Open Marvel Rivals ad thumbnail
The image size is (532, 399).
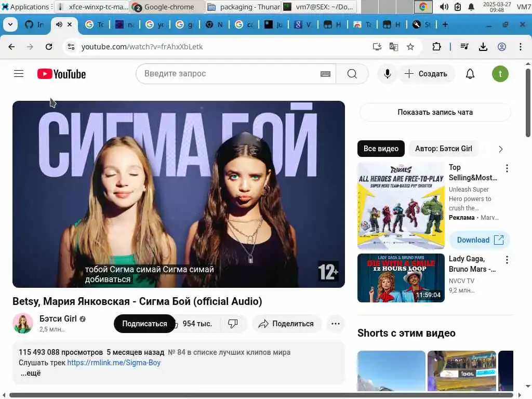[x=401, y=206]
